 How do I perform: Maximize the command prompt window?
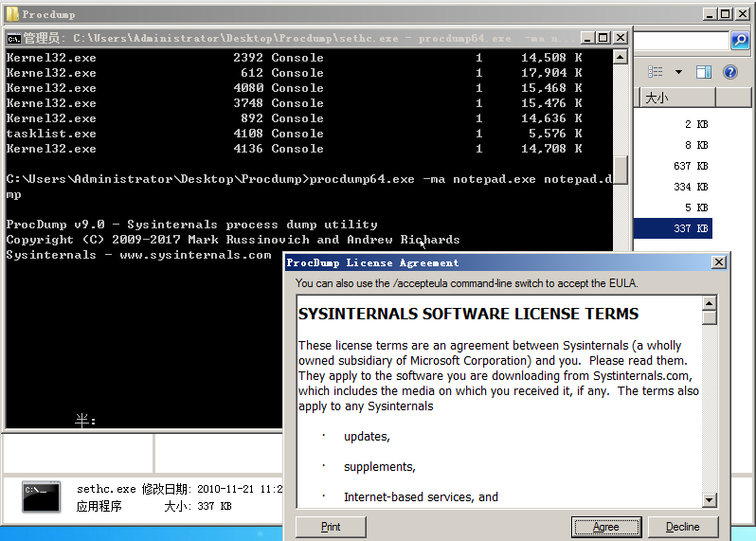tap(603, 38)
